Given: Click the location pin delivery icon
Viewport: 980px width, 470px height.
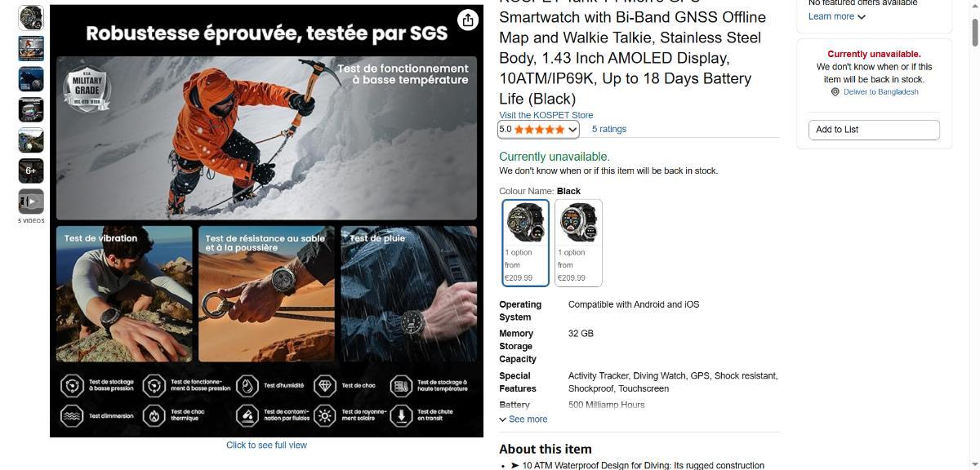Looking at the screenshot, I should tap(835, 92).
